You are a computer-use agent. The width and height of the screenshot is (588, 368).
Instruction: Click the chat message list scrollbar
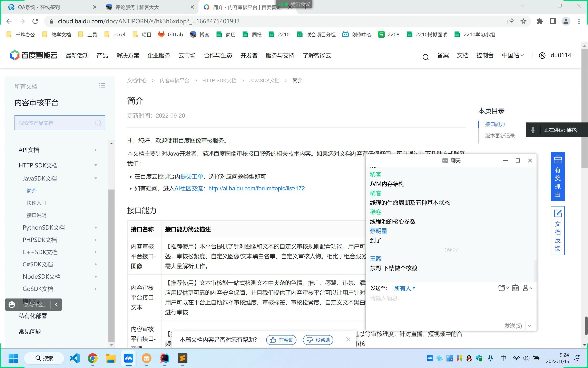[x=535, y=271]
